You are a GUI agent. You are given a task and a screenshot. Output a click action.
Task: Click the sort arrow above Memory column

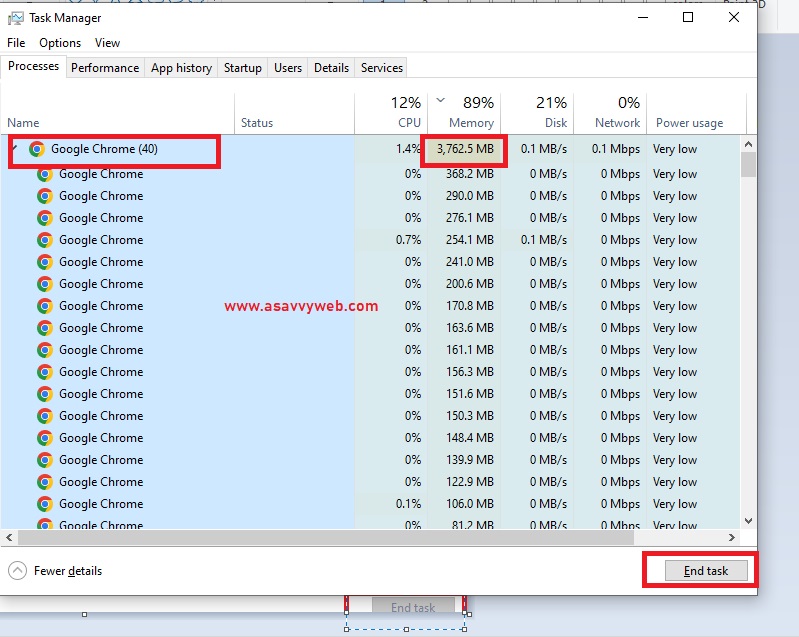441,101
